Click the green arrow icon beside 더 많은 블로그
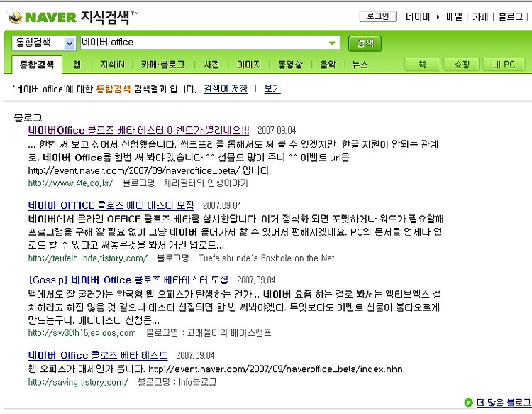The height and width of the screenshot is (414, 532). pos(468,403)
